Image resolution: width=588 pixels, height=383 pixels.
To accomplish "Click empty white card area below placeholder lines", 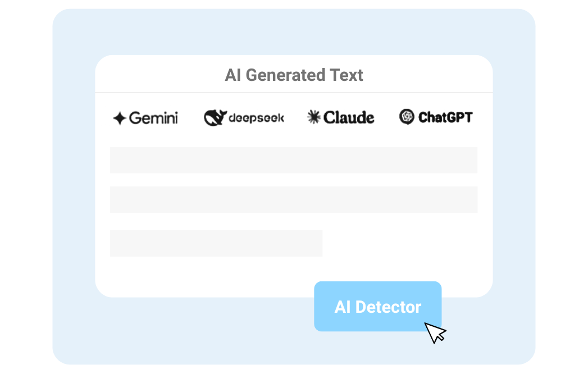I will (x=202, y=278).
